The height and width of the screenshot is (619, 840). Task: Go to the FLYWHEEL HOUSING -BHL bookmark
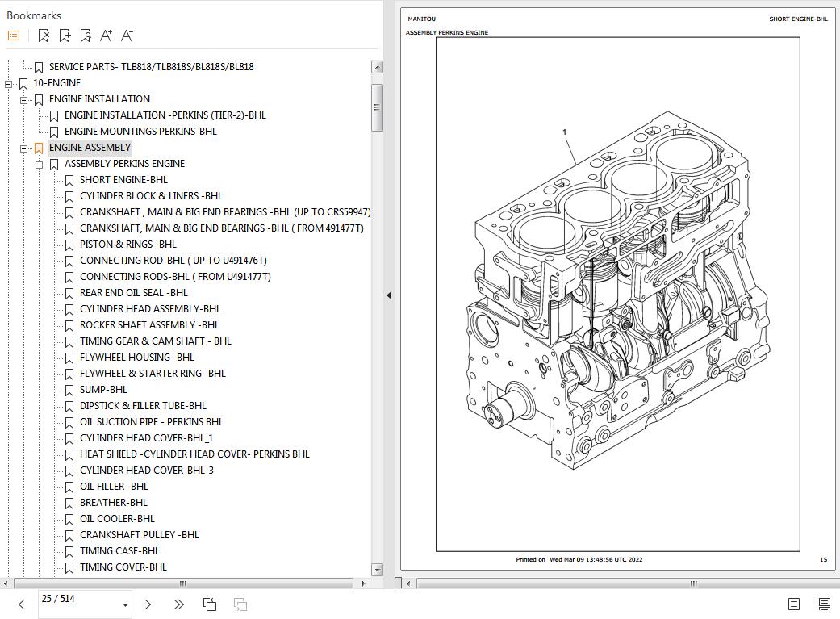(x=136, y=358)
